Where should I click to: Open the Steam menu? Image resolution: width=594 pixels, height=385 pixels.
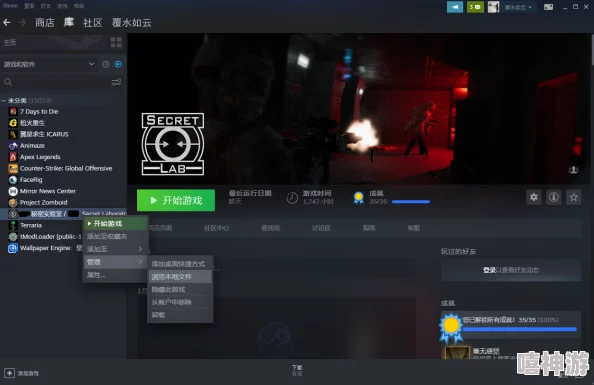[x=10, y=6]
